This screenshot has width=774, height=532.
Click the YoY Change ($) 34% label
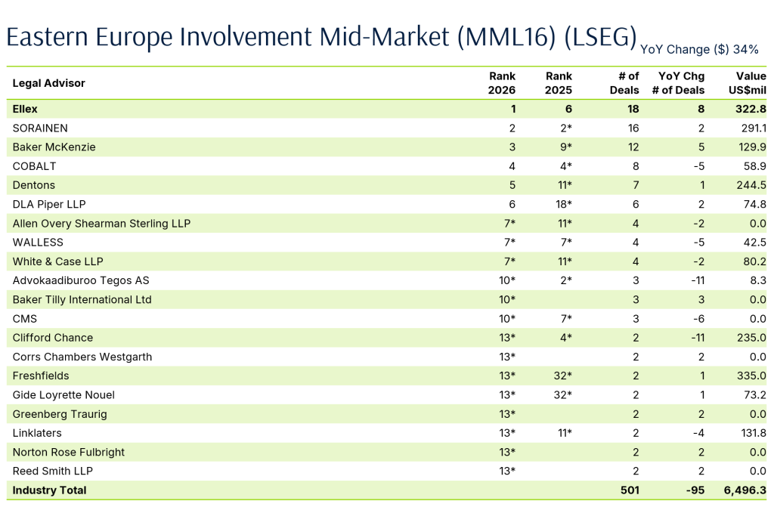(699, 49)
